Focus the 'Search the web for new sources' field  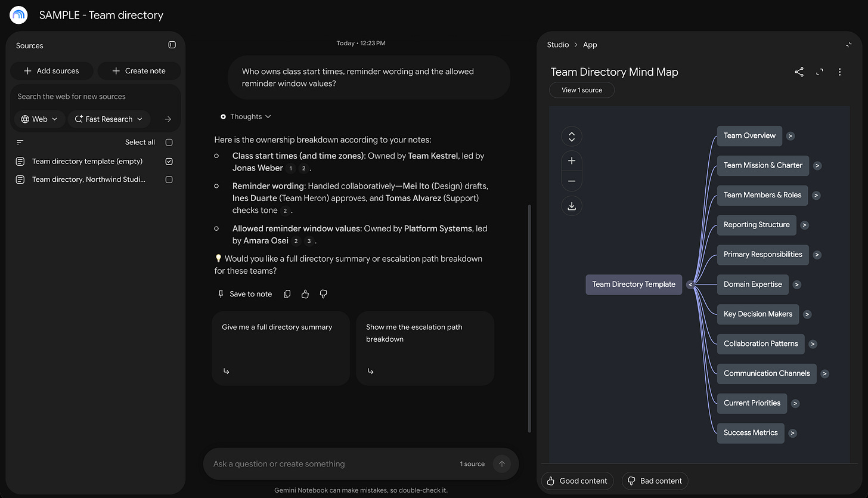coord(95,97)
